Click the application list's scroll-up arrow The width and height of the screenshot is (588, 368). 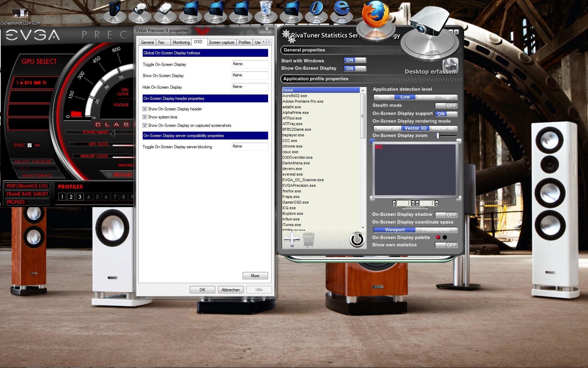pos(363,90)
